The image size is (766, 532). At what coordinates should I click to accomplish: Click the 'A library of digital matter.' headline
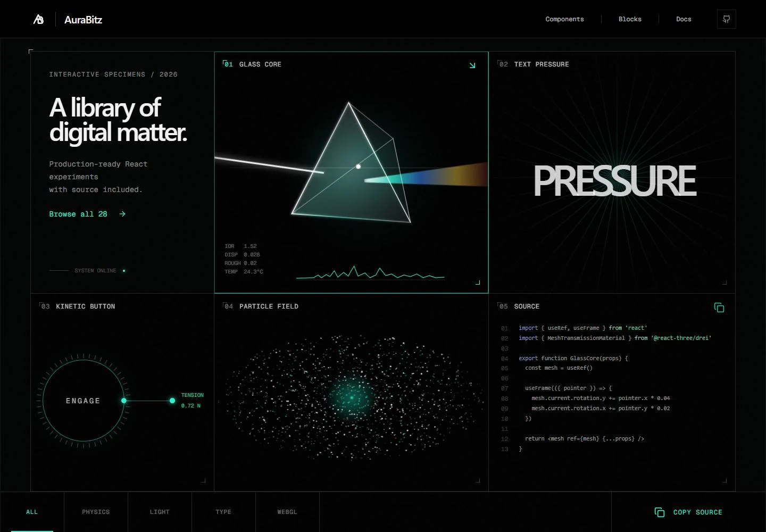pyautogui.click(x=118, y=120)
